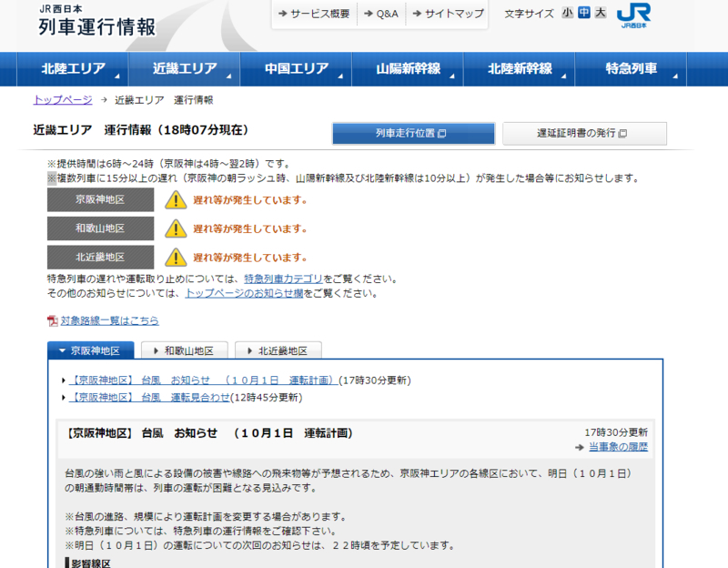The width and height of the screenshot is (728, 568).
Task: Open the 特急列車カテゴリ link
Action: (x=283, y=279)
